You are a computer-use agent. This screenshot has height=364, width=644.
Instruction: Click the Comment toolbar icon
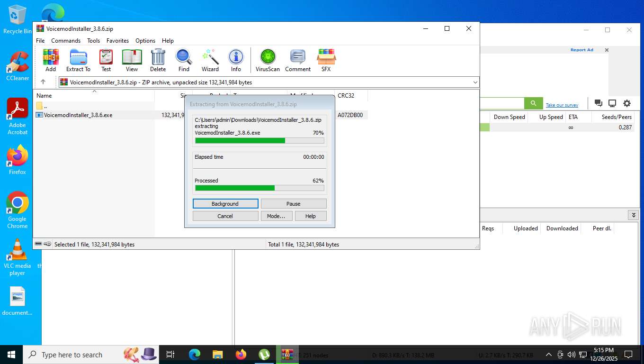(298, 60)
